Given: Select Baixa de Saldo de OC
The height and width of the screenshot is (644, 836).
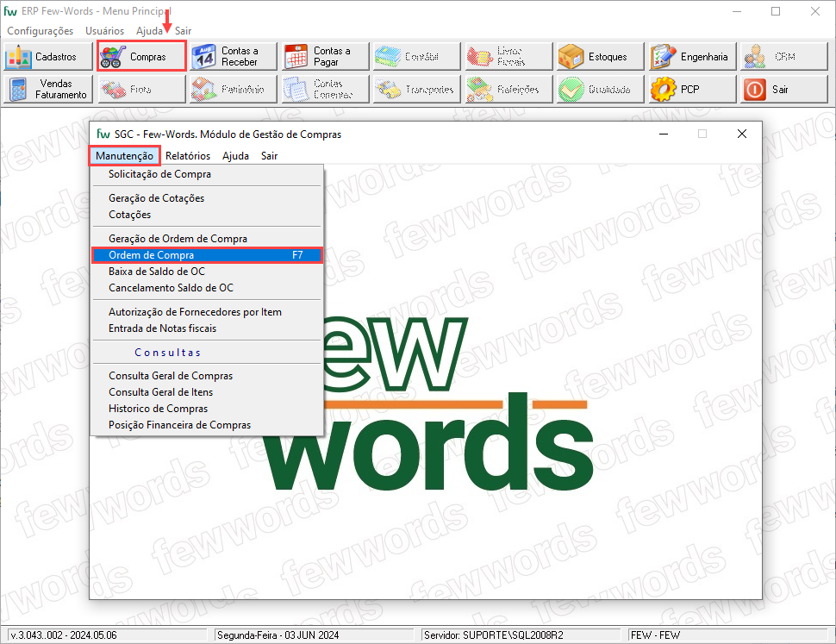Looking at the screenshot, I should point(207,272).
